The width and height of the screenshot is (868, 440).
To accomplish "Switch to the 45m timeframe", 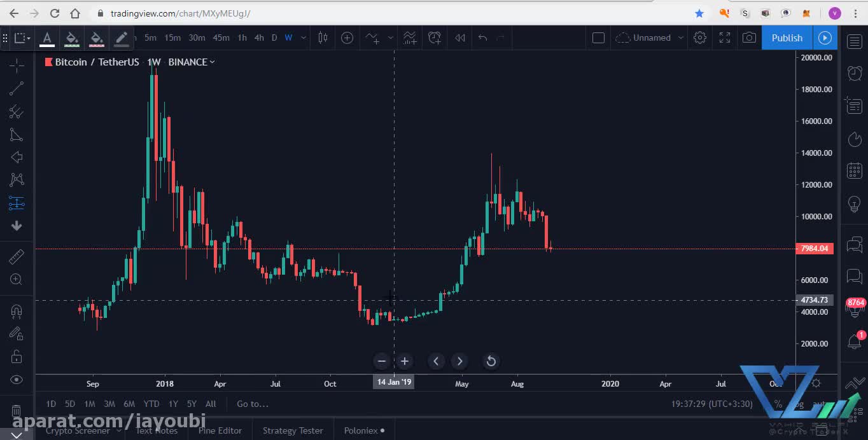I will tap(221, 38).
